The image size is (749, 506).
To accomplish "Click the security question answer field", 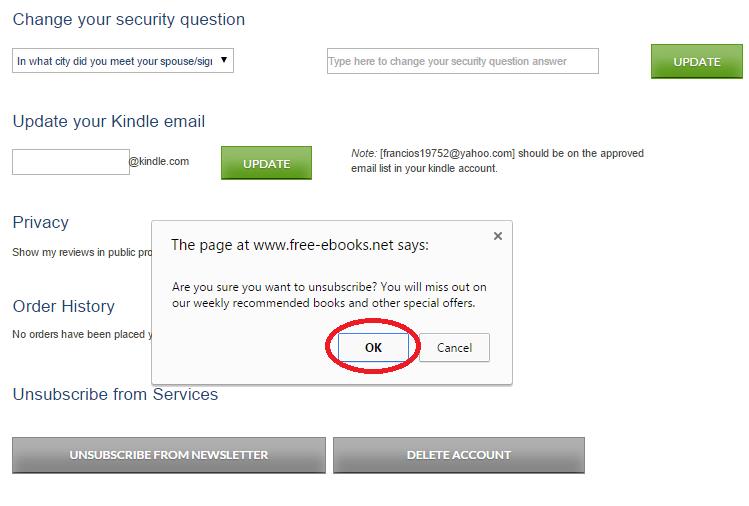I will point(462,61).
